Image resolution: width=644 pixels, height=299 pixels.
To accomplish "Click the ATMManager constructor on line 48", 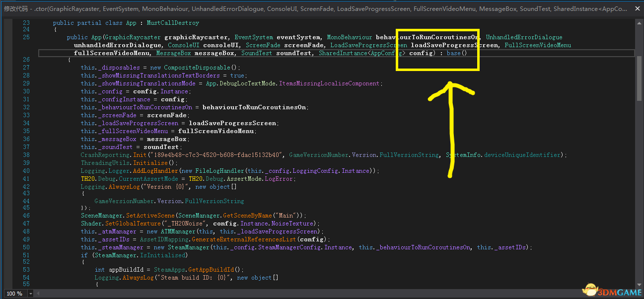I will tap(178, 231).
